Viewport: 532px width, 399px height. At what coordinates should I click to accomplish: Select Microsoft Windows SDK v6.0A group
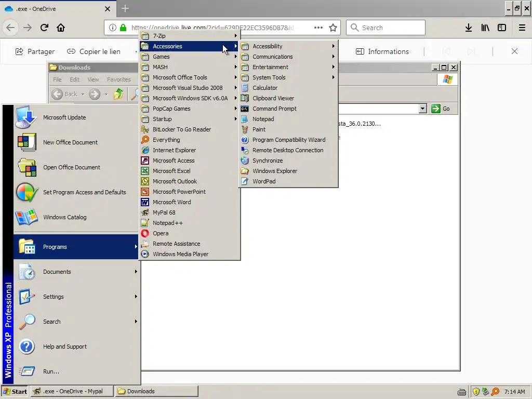click(190, 98)
